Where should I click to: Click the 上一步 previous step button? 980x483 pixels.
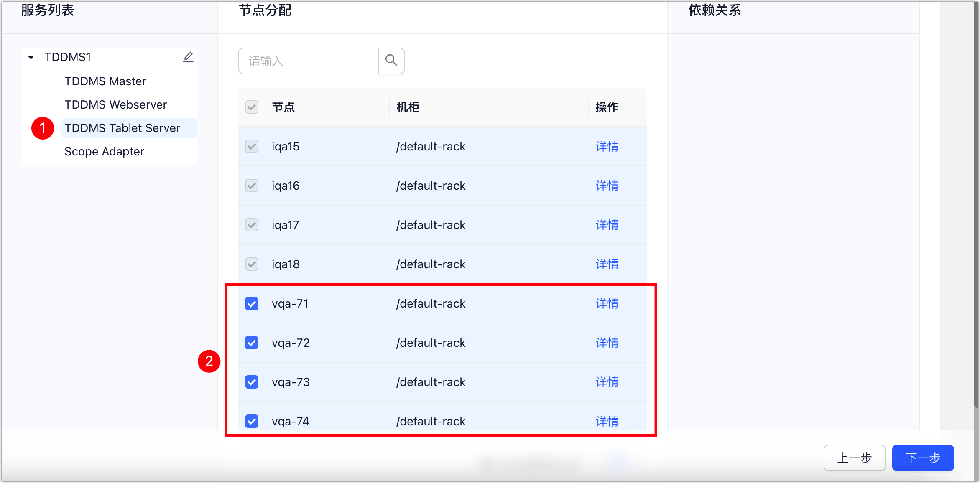(x=854, y=458)
